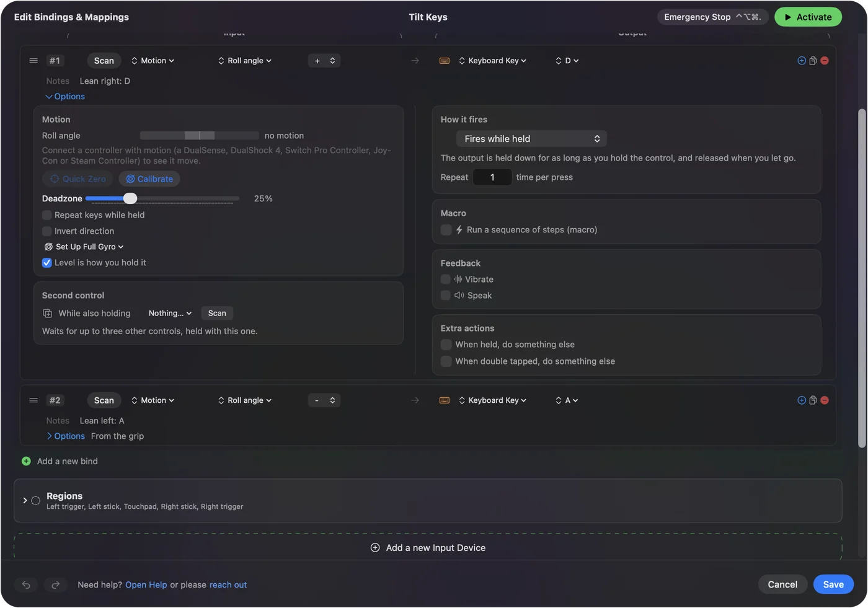Duplicate bind #1 with the copy icon

[x=813, y=61]
